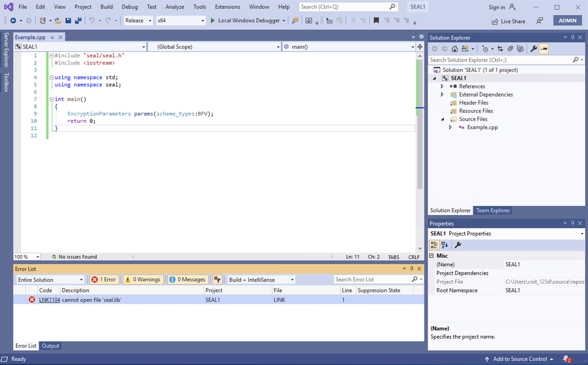
Task: Click Collapse All in Solution Explorer toolbar
Action: [510, 49]
